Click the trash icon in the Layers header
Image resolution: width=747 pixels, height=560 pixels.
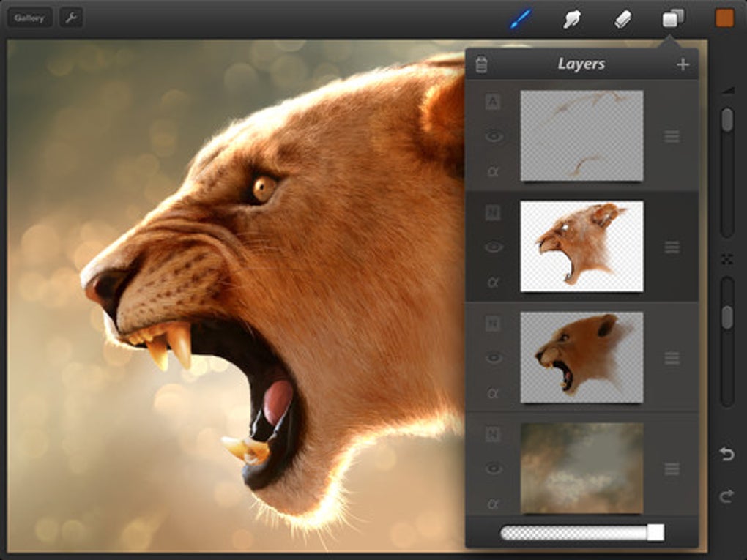(x=481, y=64)
